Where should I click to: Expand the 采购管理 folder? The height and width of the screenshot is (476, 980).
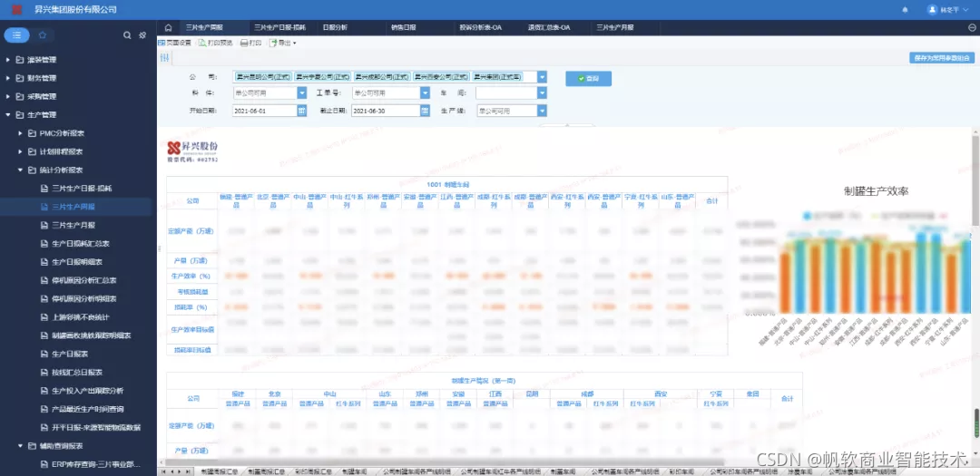coord(8,97)
